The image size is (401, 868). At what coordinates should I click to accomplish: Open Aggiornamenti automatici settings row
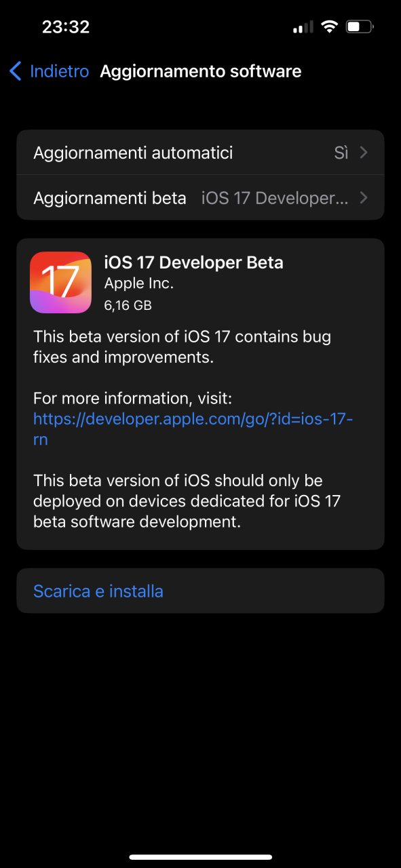200,153
